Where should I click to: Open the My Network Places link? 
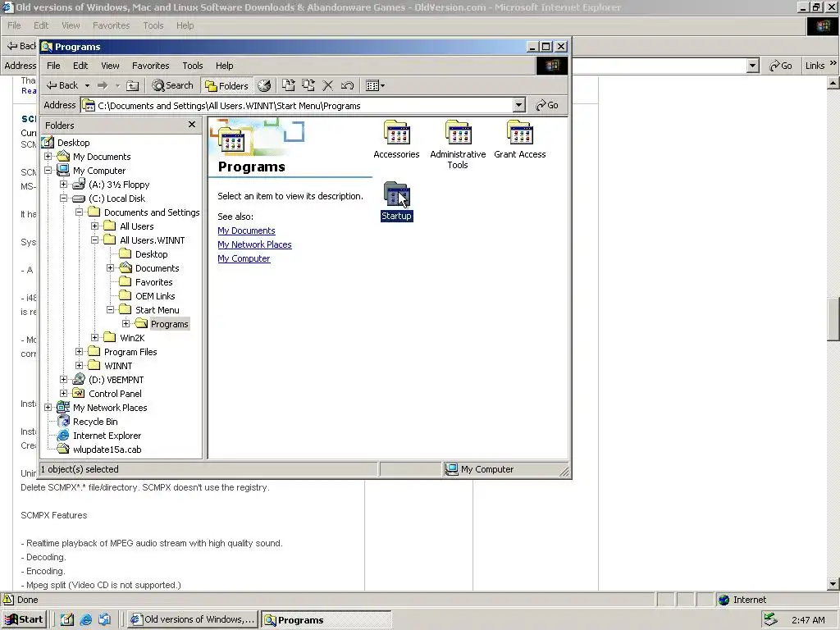254,244
